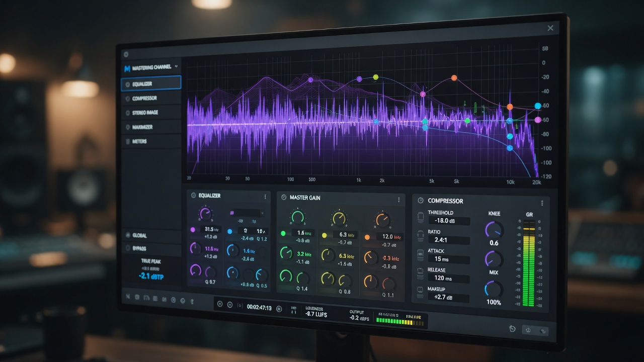The image size is (644, 362).
Task: Click the first icon in the bottom-left toolbar
Action: [128, 297]
